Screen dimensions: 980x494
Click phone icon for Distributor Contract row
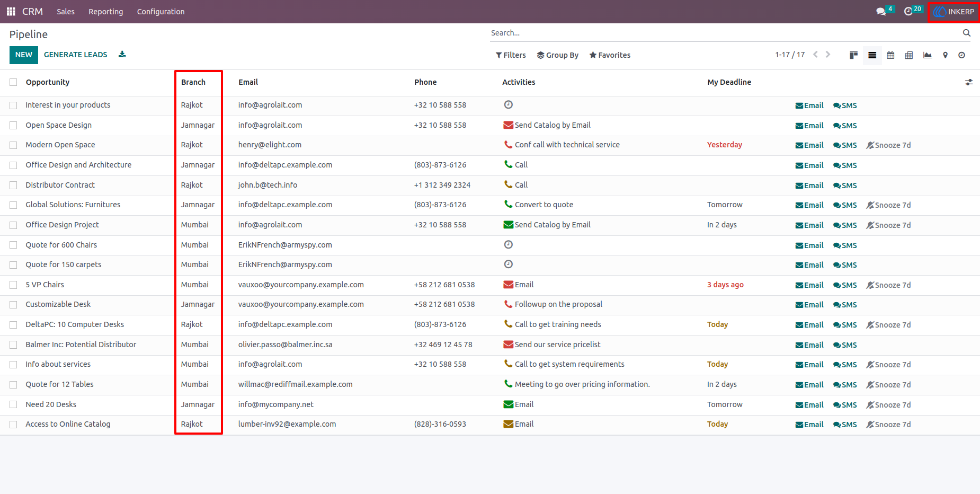[x=508, y=184]
